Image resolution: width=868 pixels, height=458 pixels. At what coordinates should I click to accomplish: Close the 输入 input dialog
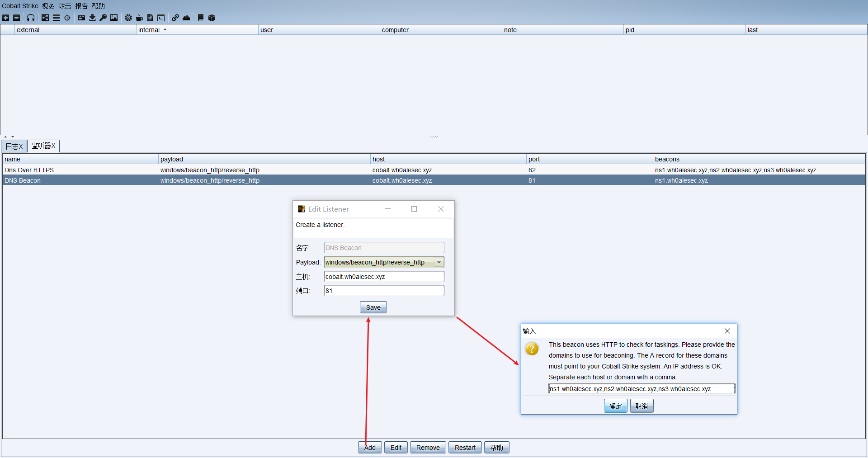(727, 331)
